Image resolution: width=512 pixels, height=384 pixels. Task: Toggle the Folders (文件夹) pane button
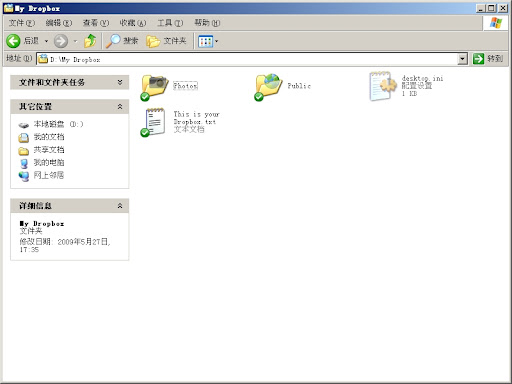166,41
